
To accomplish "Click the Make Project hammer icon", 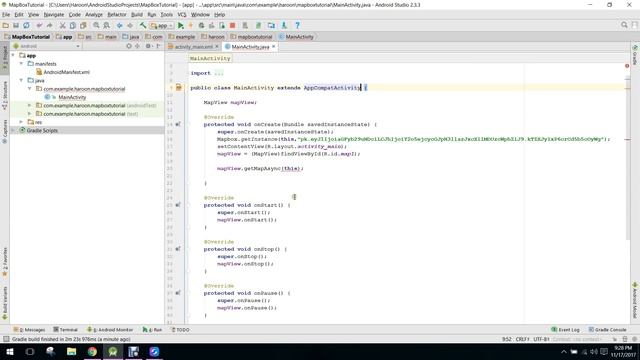I will (x=143, y=25).
